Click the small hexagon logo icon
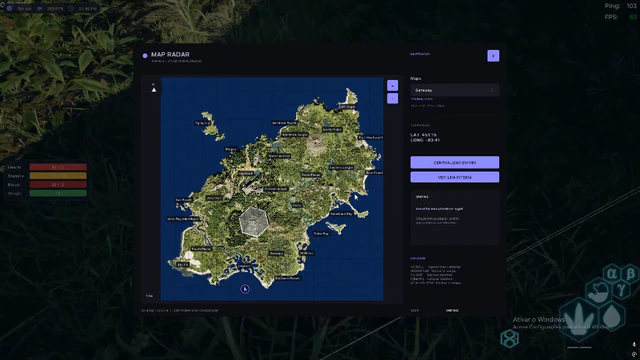 [x=509, y=338]
